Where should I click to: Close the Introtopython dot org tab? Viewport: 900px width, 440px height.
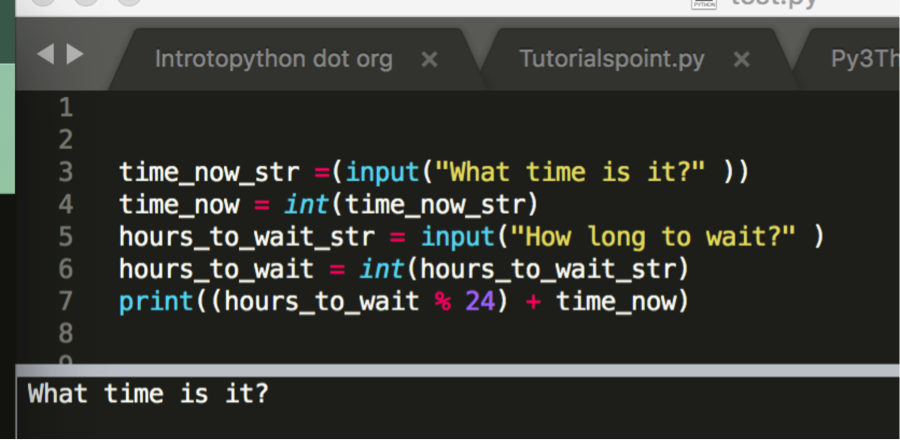[429, 60]
